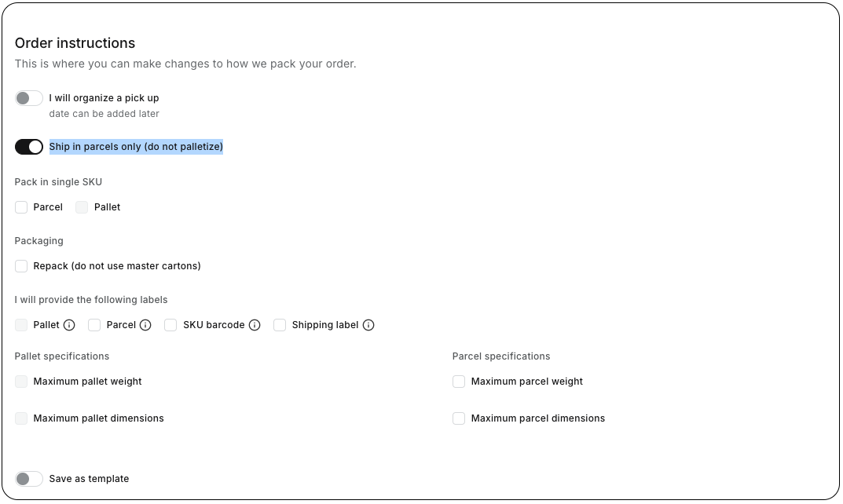The image size is (843, 504).
Task: Toggle "I will organize a pick up"
Action: tap(29, 98)
